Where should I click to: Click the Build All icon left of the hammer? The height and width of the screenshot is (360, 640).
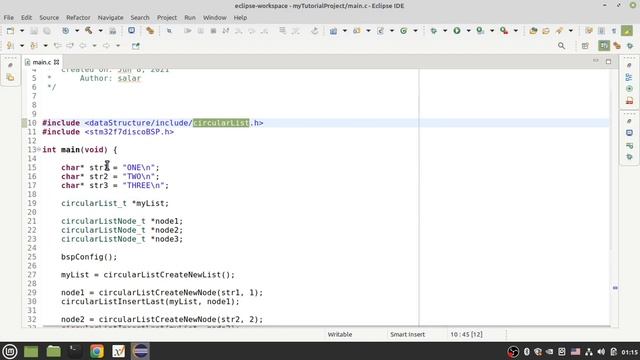coord(65,31)
